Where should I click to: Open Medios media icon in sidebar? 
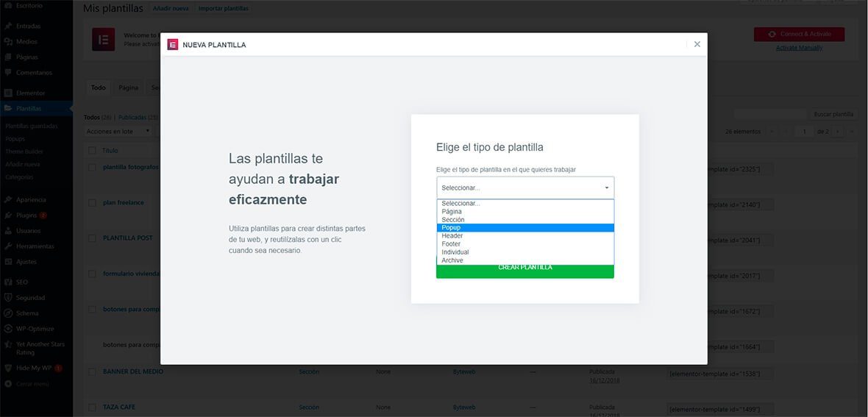click(x=8, y=41)
